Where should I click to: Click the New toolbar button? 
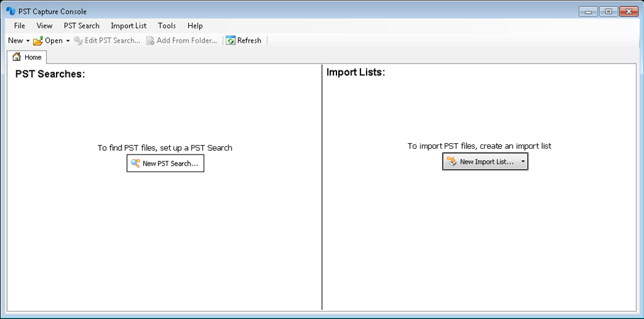click(x=16, y=40)
